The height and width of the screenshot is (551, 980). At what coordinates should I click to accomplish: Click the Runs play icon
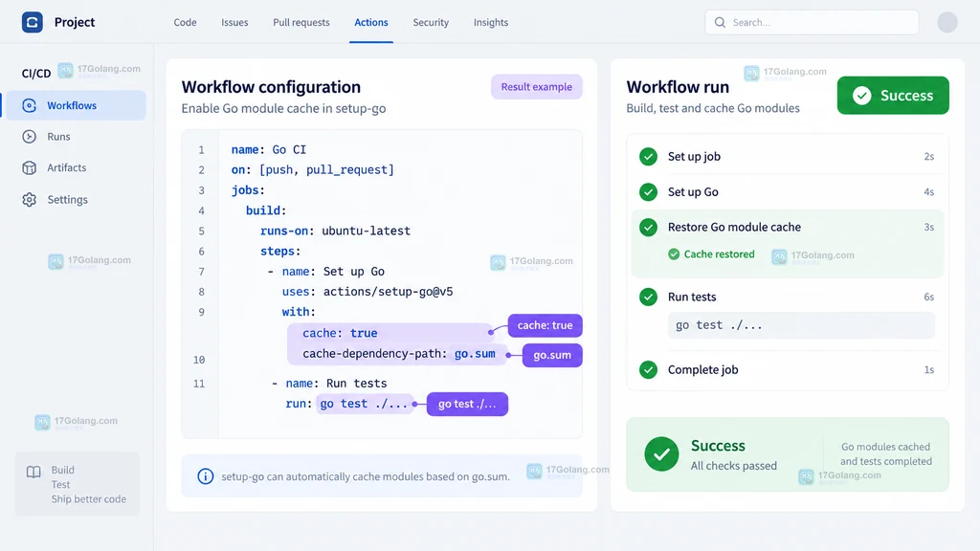[30, 136]
